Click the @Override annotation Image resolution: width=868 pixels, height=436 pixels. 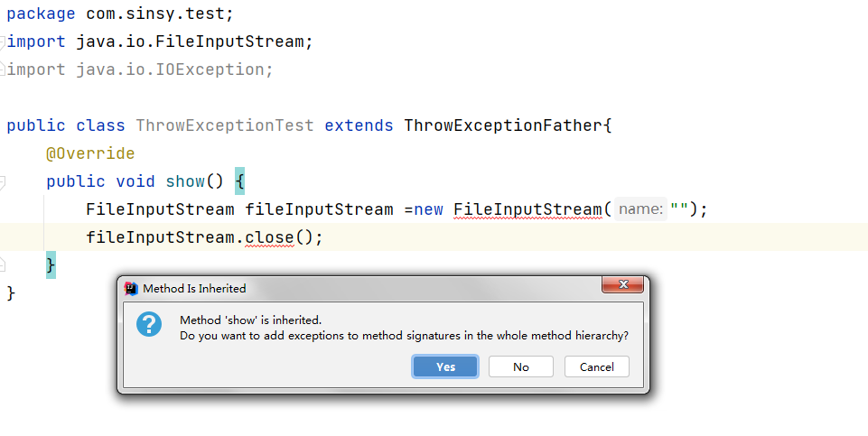[x=90, y=153]
